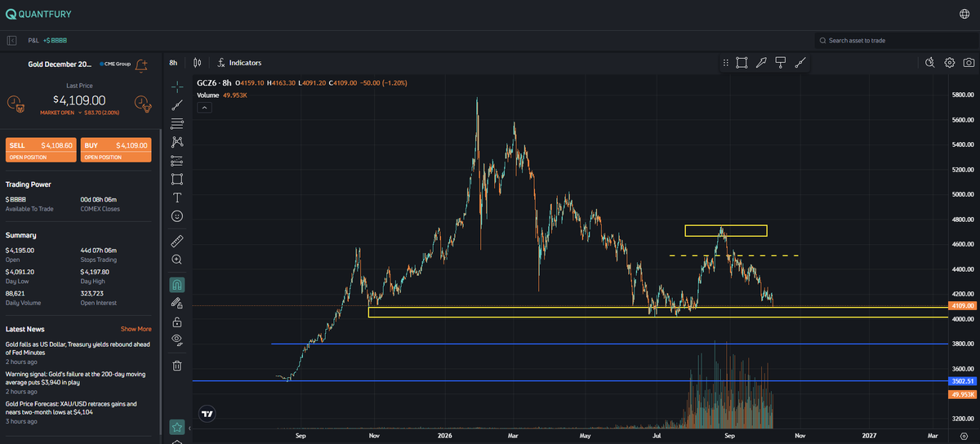Expand the MARKET OPEN status dropdown
Screen dimensions: 980x444
(79, 113)
